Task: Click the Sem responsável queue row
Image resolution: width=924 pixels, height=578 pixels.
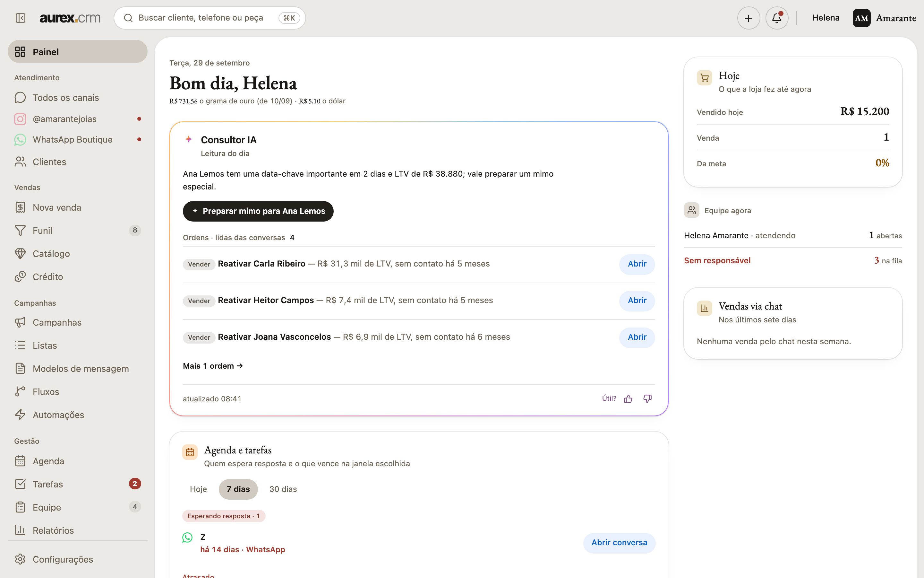Action: click(793, 261)
